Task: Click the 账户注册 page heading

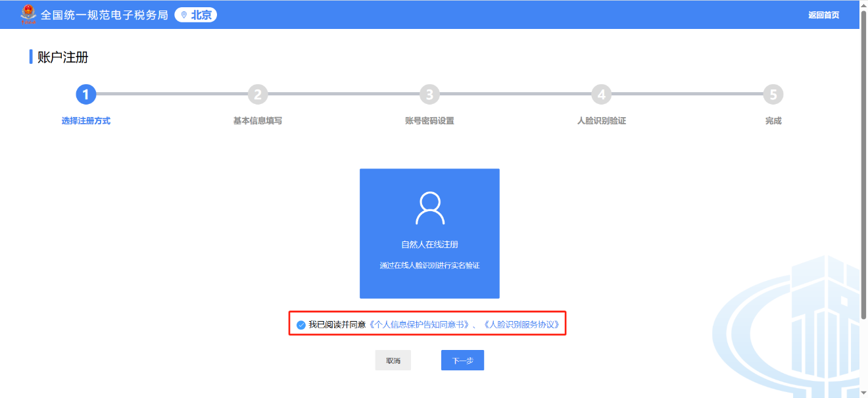Action: (63, 57)
